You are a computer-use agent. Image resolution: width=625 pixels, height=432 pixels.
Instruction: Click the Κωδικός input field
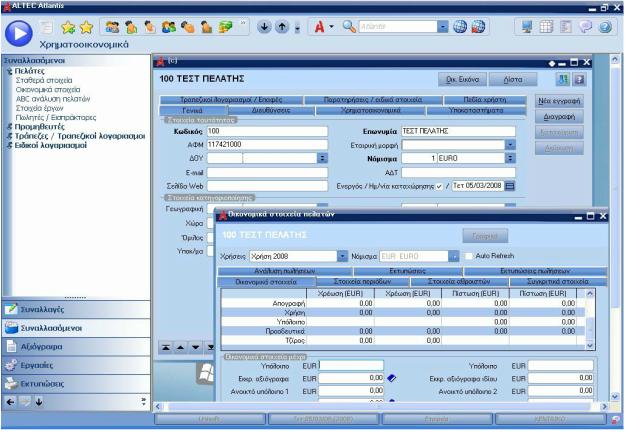click(x=267, y=131)
